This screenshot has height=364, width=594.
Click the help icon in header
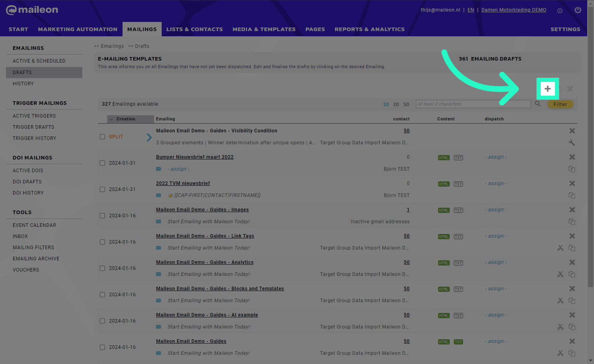pyautogui.click(x=560, y=11)
